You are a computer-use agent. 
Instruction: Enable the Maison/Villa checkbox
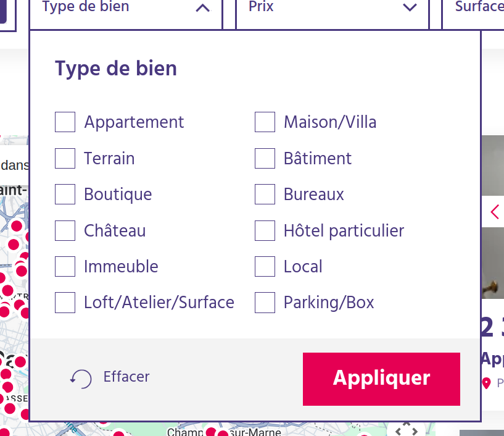[x=265, y=122]
